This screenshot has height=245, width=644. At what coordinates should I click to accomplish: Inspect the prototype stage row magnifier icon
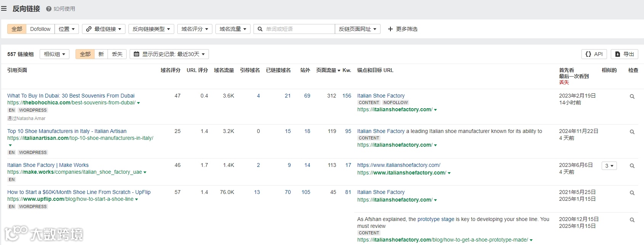coord(632,220)
